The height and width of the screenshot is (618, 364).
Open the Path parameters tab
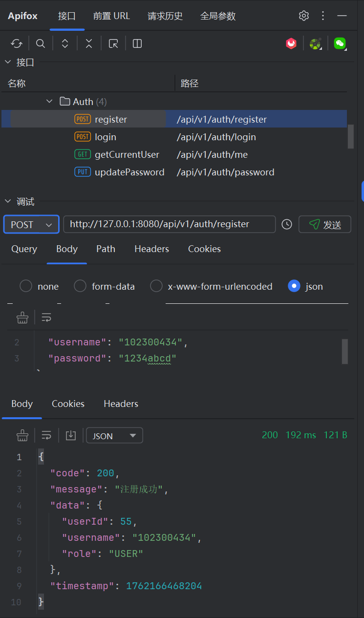point(106,249)
